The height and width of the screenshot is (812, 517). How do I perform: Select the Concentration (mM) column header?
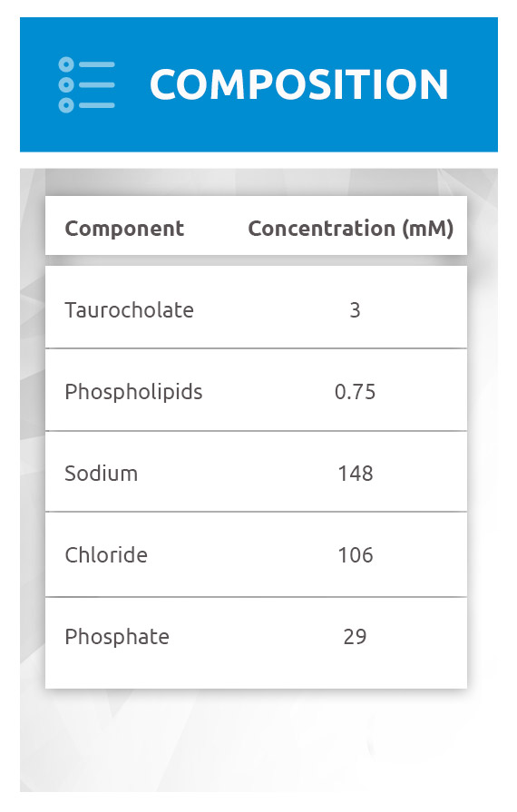pos(351,229)
